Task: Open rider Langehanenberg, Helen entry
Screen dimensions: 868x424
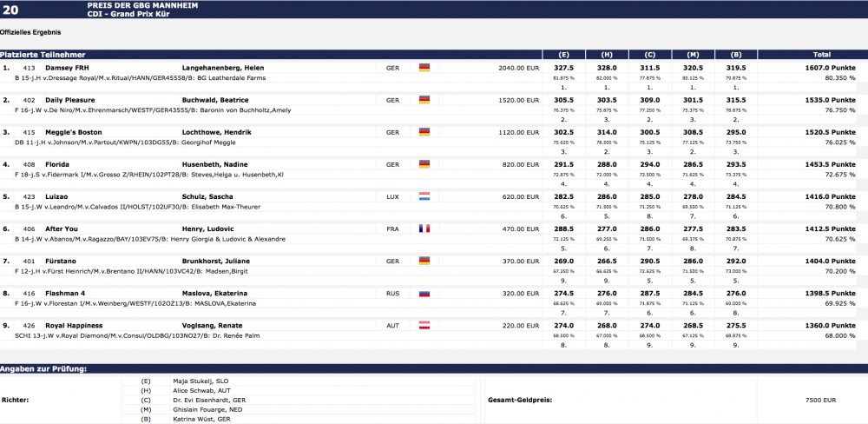Action: 222,68
